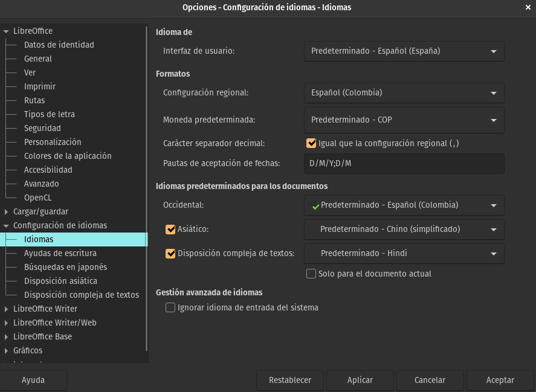Click the LibreOffice Writer tree label
This screenshot has width=536, height=392.
pos(45,309)
